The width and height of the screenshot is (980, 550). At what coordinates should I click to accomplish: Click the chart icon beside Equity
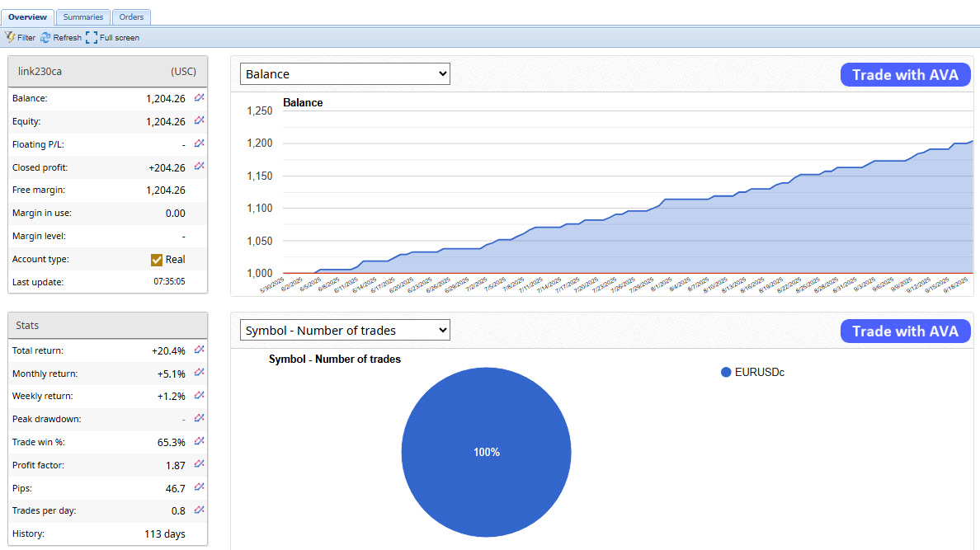point(199,120)
